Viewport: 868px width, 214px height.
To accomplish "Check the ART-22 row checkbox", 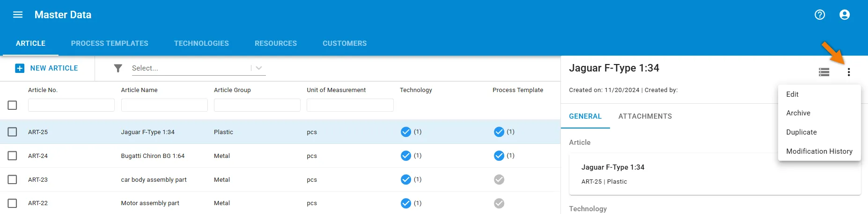I will pyautogui.click(x=13, y=203).
